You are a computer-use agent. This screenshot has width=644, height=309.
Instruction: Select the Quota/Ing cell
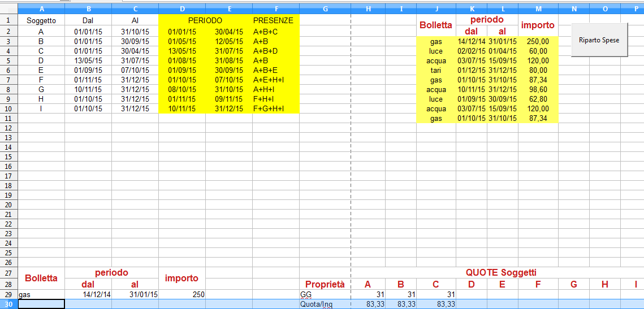pos(325,304)
